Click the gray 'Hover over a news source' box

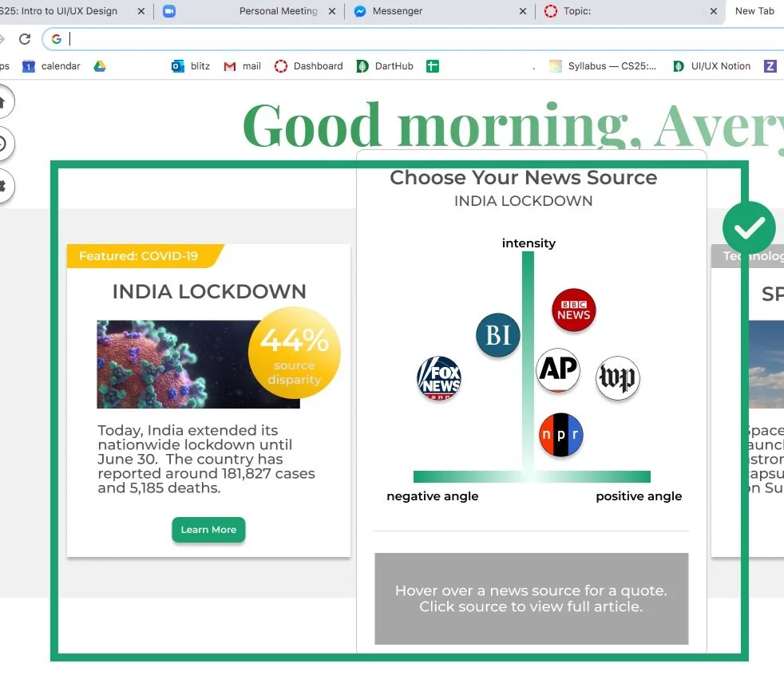tap(532, 598)
